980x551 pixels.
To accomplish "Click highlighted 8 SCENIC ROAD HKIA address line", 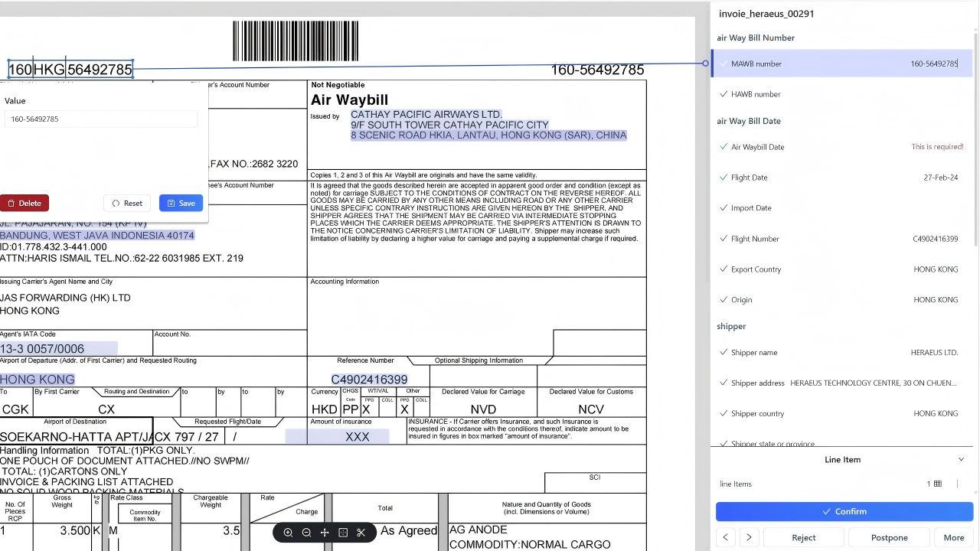I will coord(488,135).
